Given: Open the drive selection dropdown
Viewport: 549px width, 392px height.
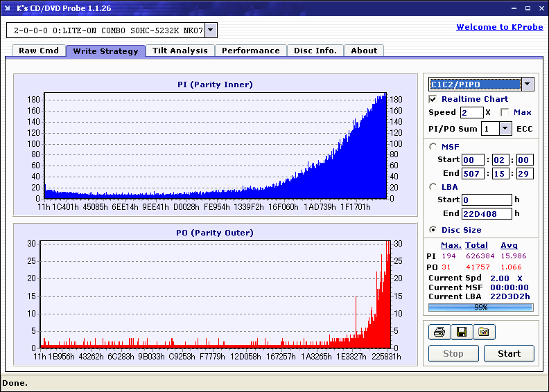Looking at the screenshot, I should point(211,30).
